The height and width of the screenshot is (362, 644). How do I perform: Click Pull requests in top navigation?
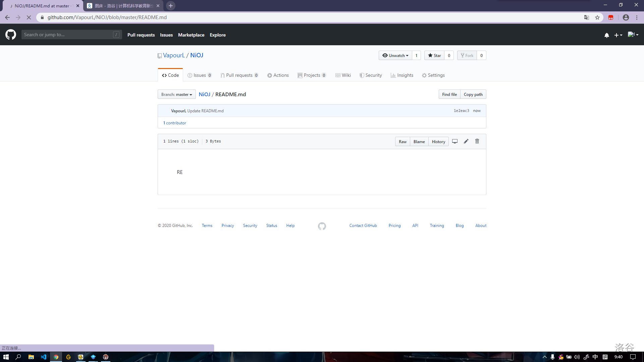click(x=141, y=35)
